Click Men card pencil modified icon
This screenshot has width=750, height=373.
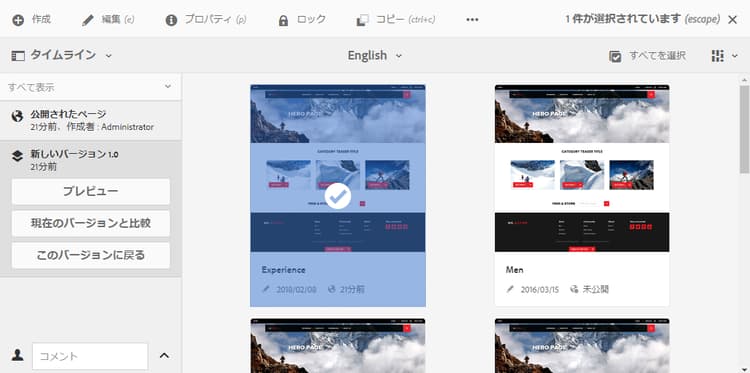[510, 289]
